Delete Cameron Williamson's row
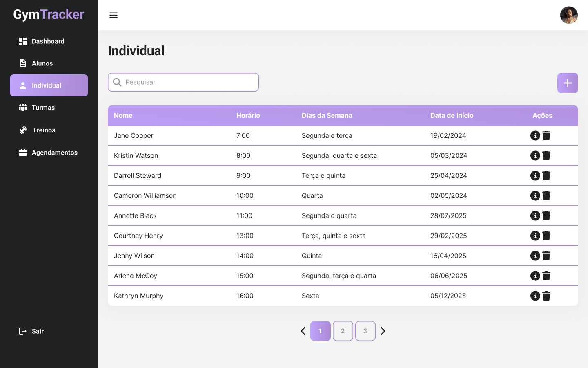This screenshot has height=368, width=588. tap(546, 196)
